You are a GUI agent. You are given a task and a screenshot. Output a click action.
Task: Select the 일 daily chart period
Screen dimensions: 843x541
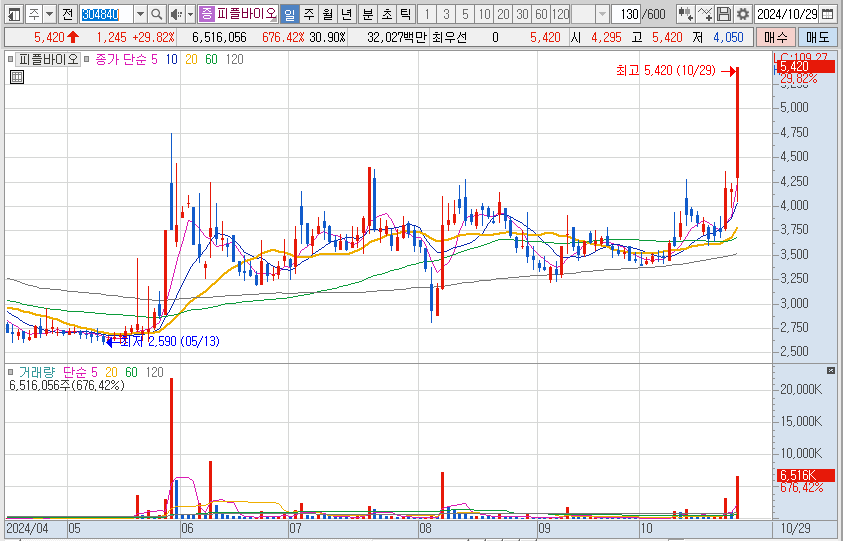point(289,14)
